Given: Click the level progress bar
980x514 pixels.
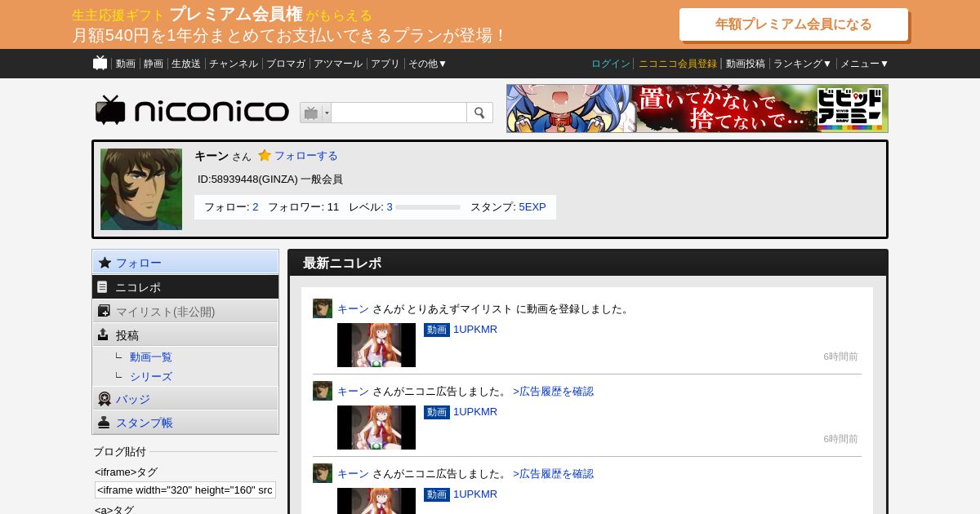Looking at the screenshot, I should tap(428, 207).
